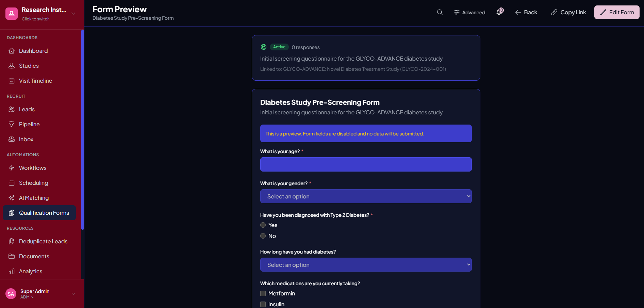644x308 pixels.
Task: Open the Workflows lightning icon
Action: tap(12, 168)
